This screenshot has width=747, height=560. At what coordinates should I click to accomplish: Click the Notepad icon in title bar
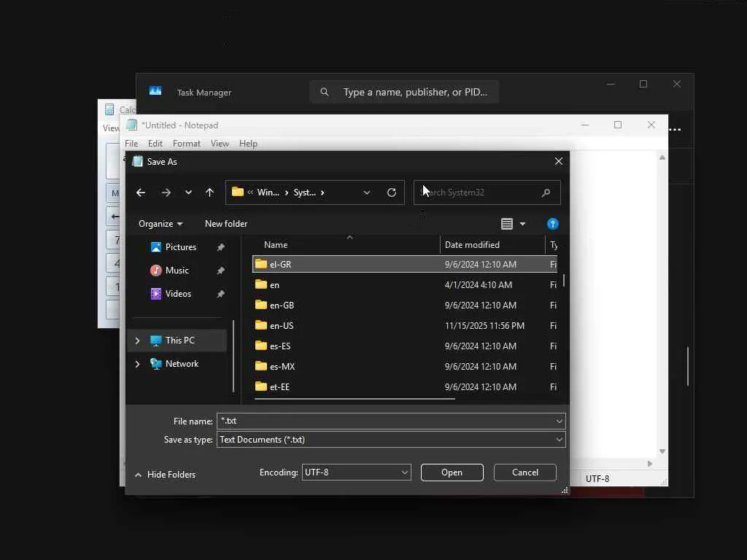(132, 125)
